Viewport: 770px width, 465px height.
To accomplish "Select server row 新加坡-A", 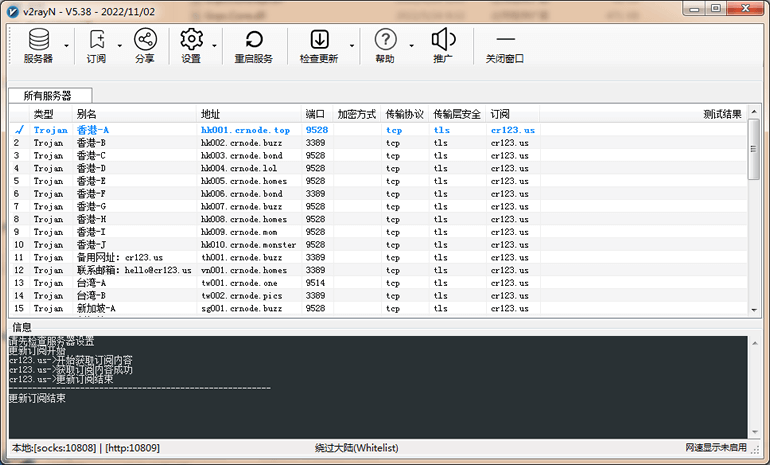I will (x=378, y=309).
